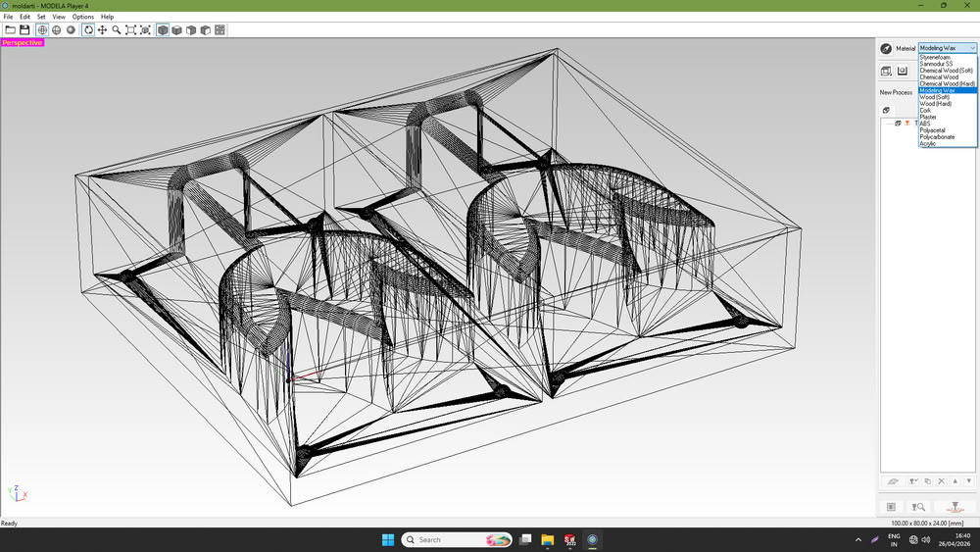
Task: Click the Fit to screen icon
Action: click(130, 30)
